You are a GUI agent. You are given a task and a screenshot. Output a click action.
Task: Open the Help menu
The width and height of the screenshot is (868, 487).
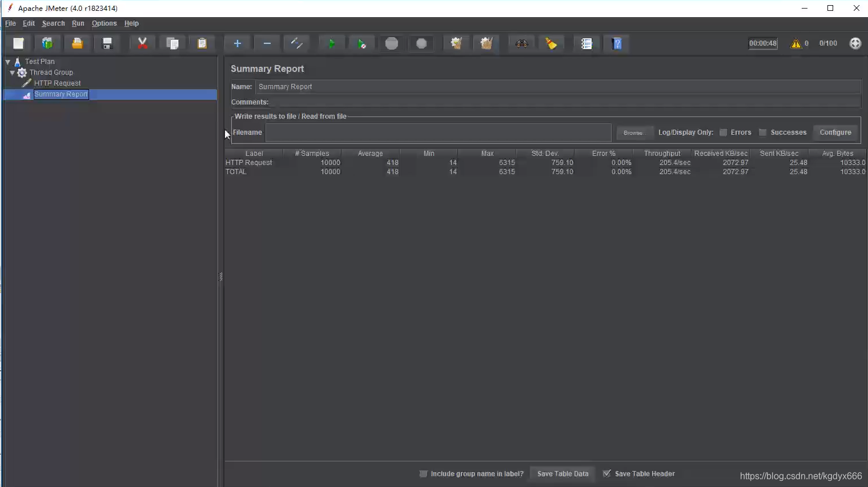[x=131, y=23]
